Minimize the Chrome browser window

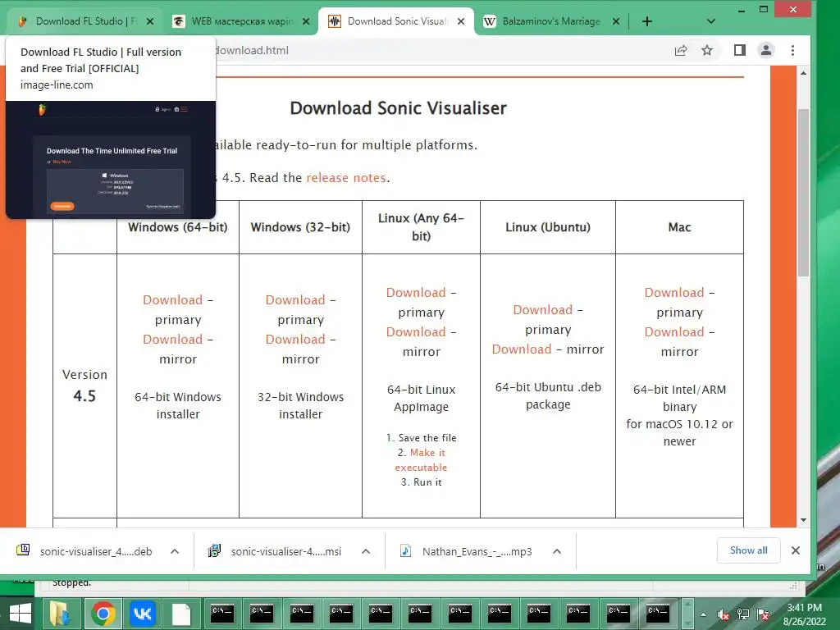[742, 10]
